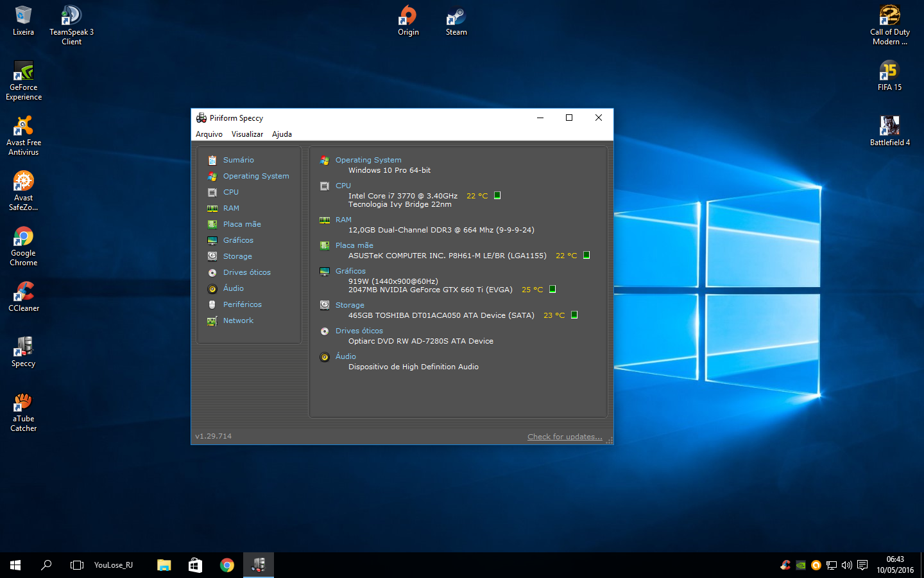Click the v1.29.714 version label

[x=214, y=436]
